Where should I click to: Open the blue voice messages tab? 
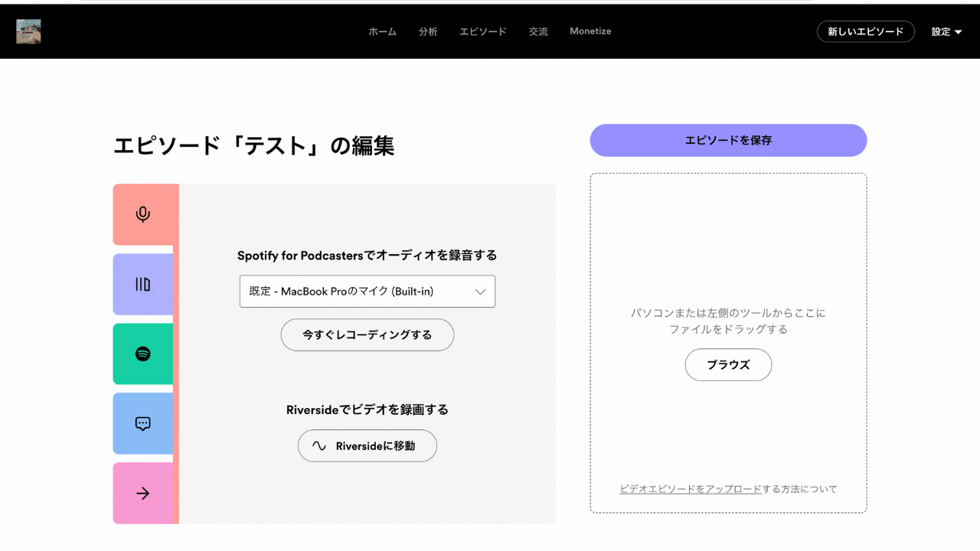143,423
